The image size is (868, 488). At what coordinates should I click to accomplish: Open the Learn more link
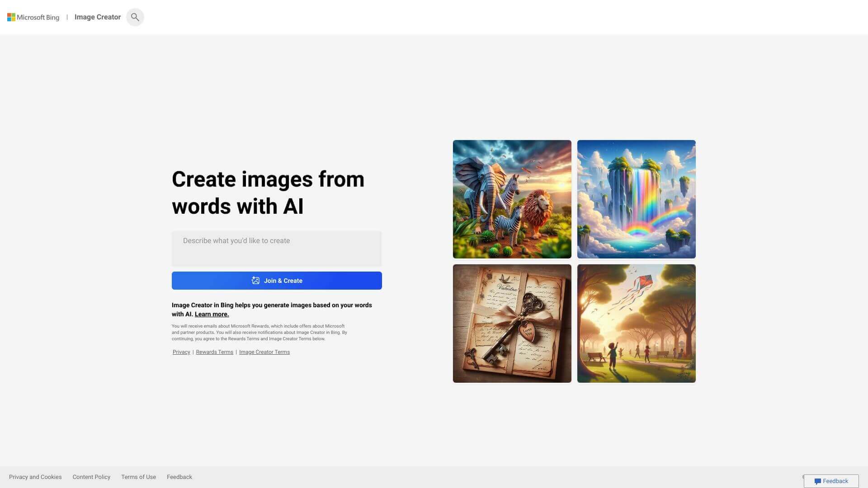[x=211, y=314]
